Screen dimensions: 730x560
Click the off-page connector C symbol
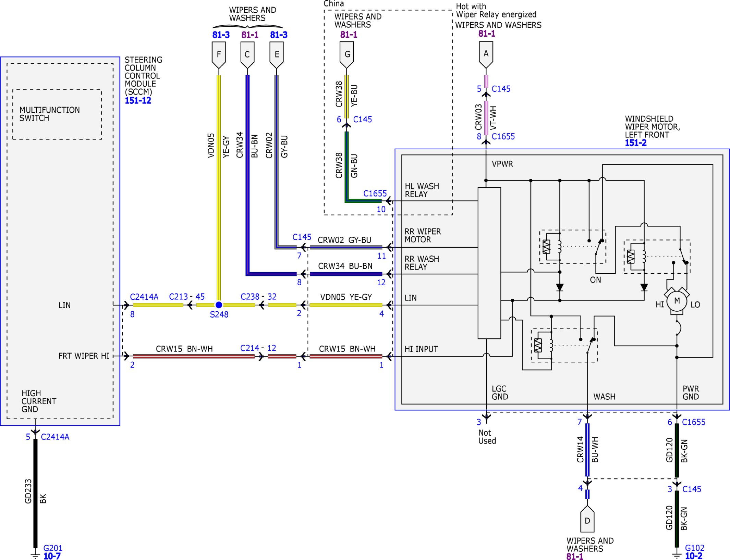click(x=247, y=55)
